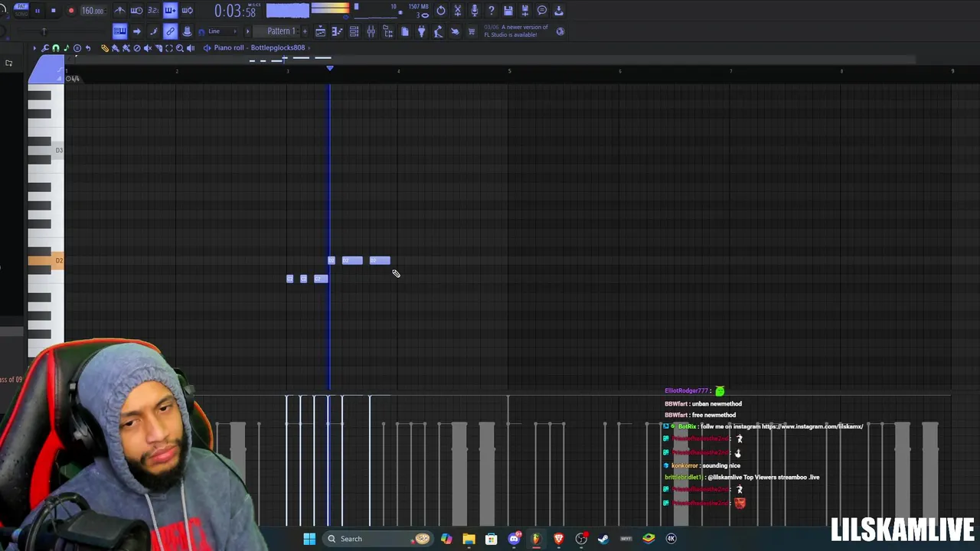Open the chat speech bubble icon

click(x=541, y=10)
